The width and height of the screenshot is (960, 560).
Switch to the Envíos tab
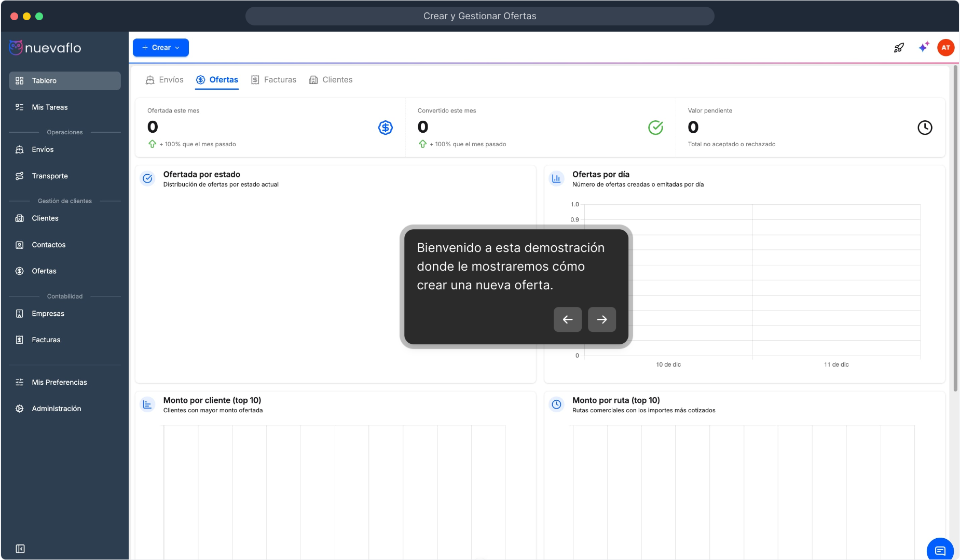[x=164, y=80]
